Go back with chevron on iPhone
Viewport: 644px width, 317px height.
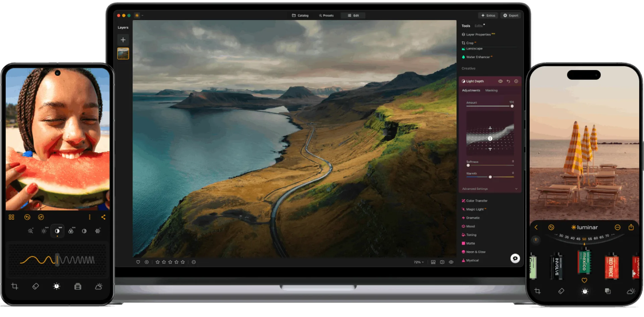click(x=536, y=227)
